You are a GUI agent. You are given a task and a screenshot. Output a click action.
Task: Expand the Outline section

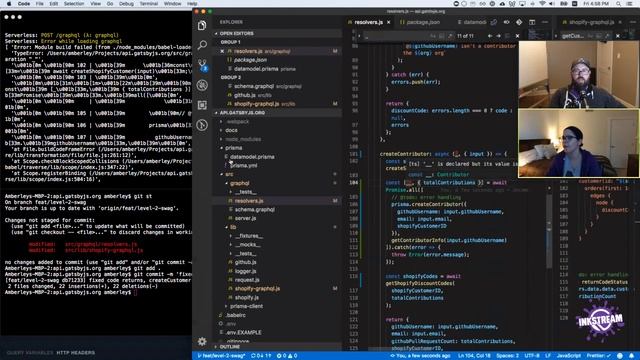[x=230, y=347]
